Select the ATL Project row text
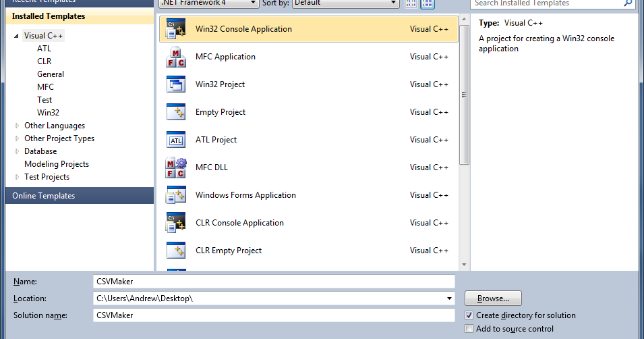 (216, 140)
